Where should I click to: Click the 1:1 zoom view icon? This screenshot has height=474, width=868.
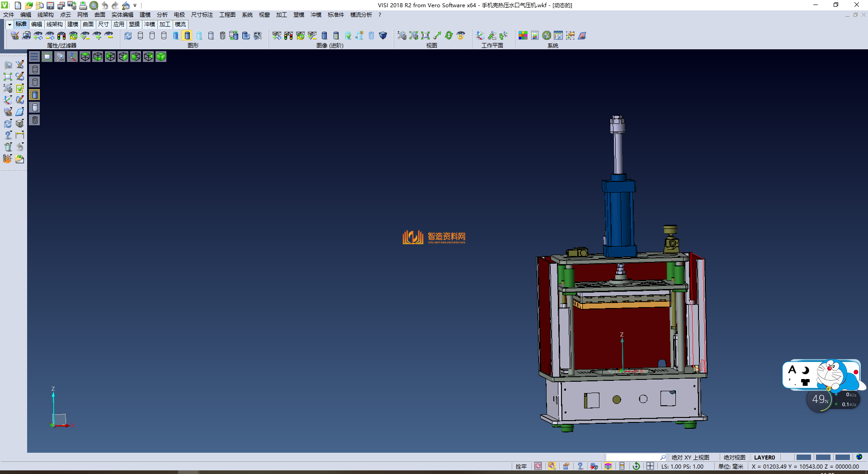pyautogui.click(x=425, y=36)
